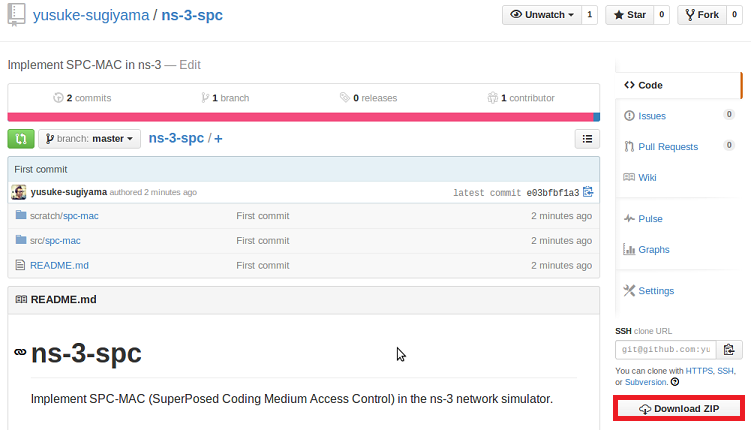Click the plus icon to create new file

pyautogui.click(x=218, y=139)
